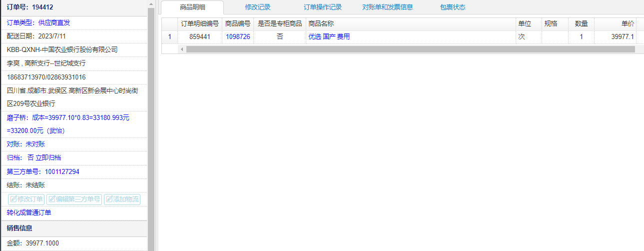The image size is (644, 251).
Task: Click the 添加物流 button
Action: pyautogui.click(x=122, y=199)
